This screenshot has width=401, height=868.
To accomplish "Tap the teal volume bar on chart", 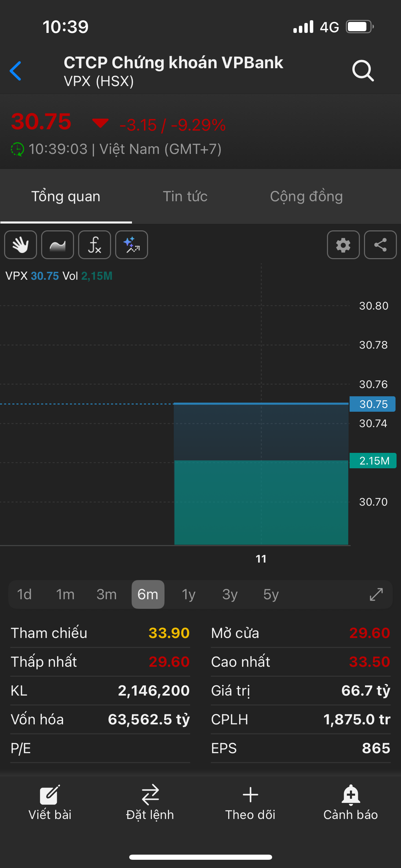I will 261,502.
